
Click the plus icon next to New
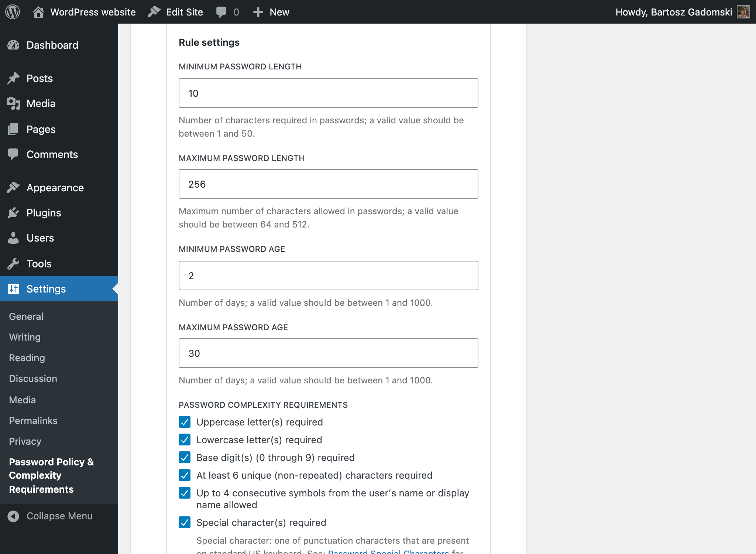[x=258, y=12]
